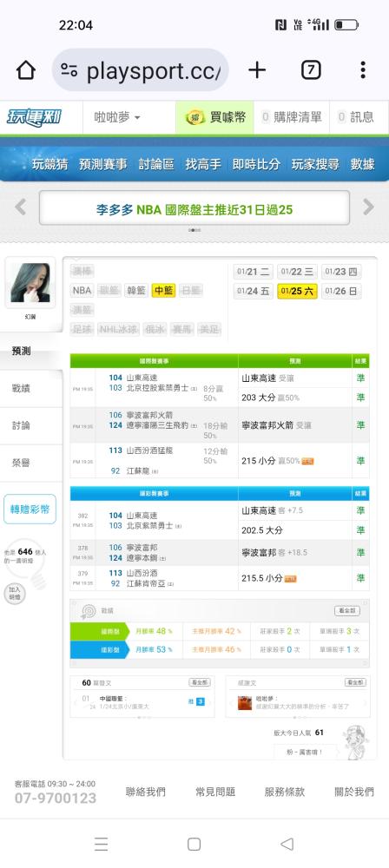Switch to 討論 sidebar tab
Viewport: 389px width, 868px height.
click(x=31, y=425)
